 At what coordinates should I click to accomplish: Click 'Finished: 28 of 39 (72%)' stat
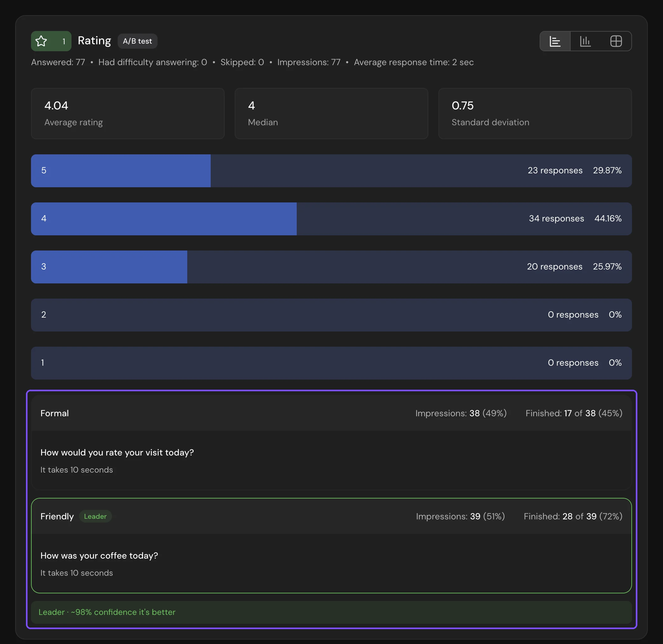click(573, 517)
